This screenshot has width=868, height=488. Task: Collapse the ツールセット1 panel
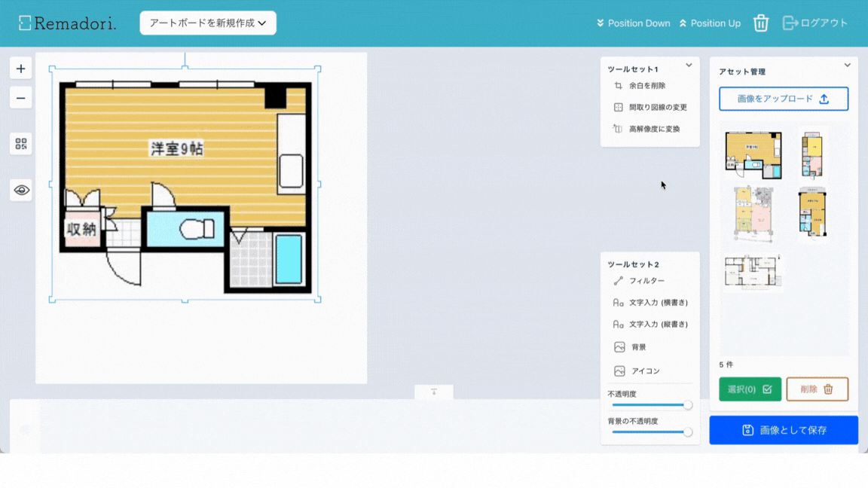click(689, 66)
